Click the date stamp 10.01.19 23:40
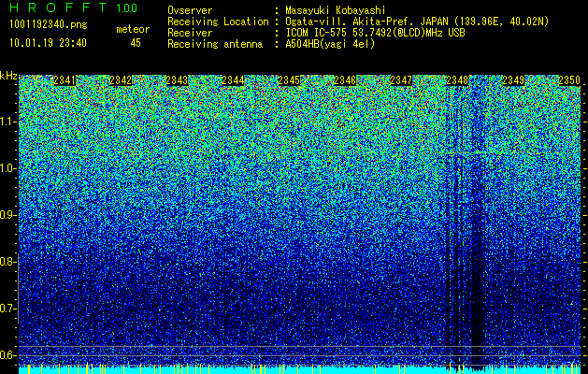Screen dimensions: 588x374 coord(48,43)
